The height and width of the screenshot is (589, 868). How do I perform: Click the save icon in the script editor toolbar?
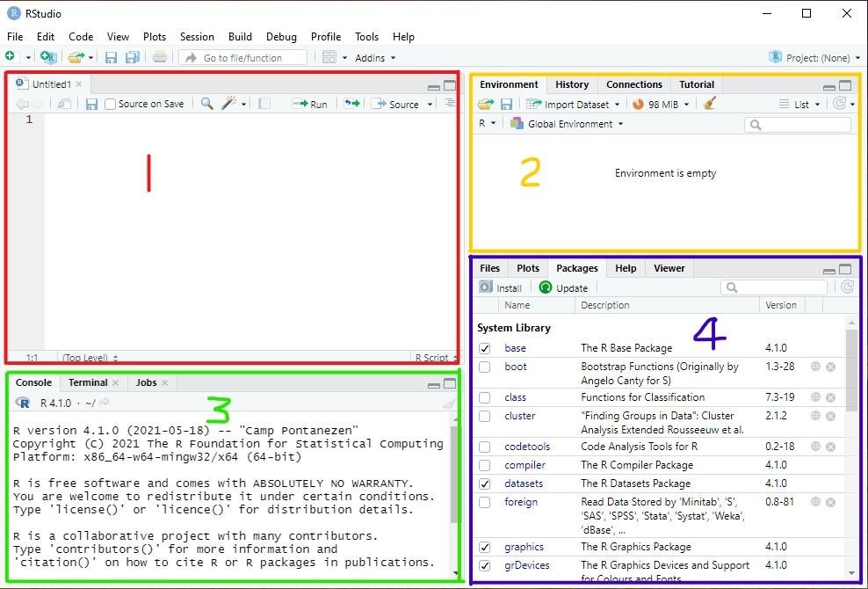pos(91,103)
